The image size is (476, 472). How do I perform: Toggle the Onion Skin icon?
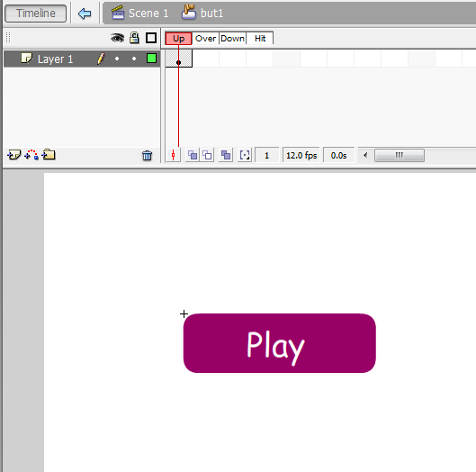[x=193, y=155]
